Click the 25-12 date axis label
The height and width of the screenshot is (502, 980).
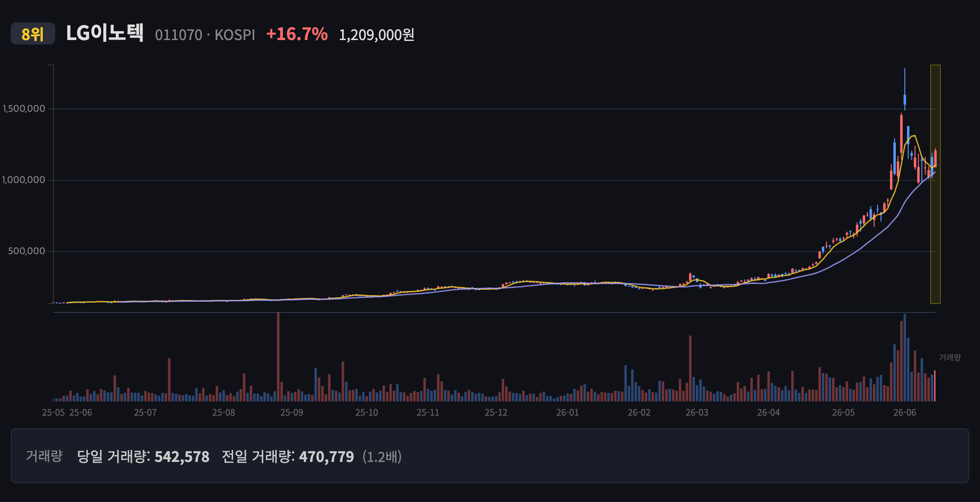point(496,413)
